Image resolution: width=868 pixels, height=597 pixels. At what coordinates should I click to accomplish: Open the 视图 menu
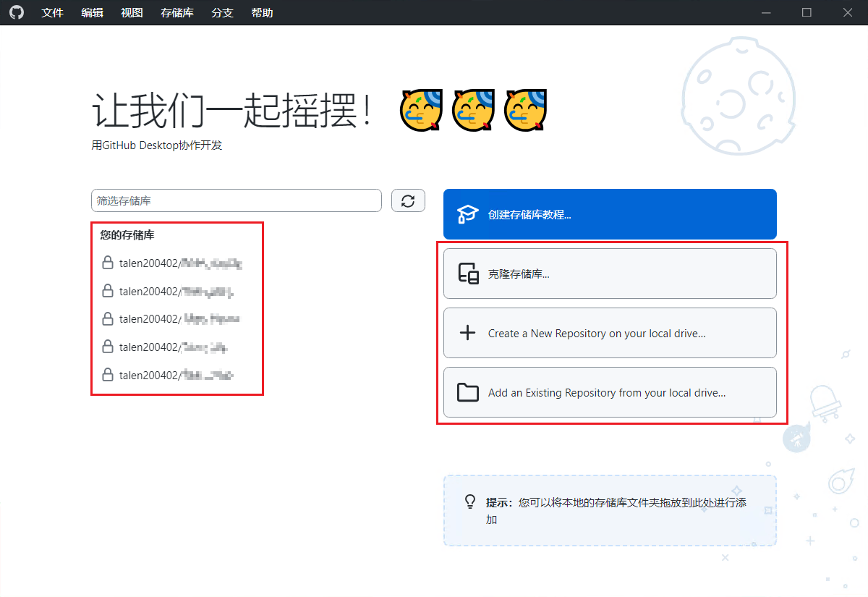[x=132, y=12]
